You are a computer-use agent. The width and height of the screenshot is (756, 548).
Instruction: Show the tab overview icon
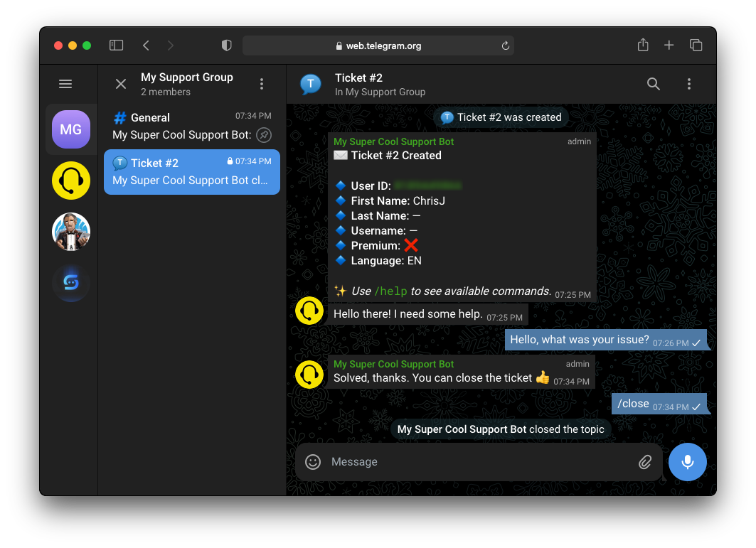tap(696, 45)
